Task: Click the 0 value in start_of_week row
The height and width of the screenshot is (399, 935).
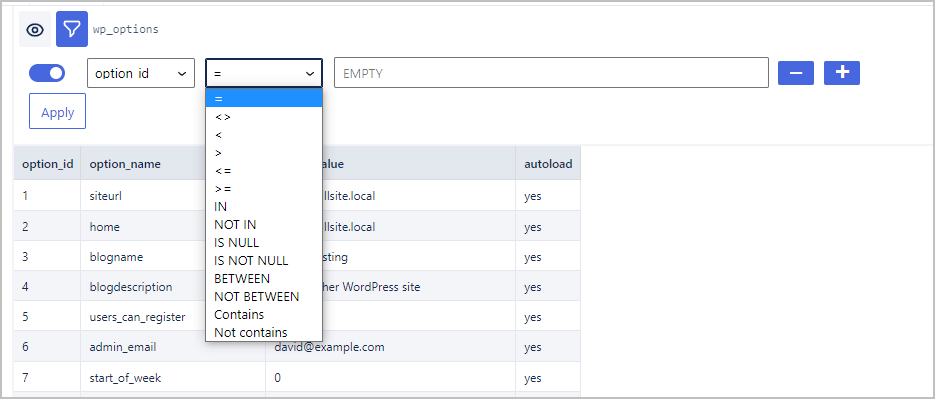Action: click(391, 378)
